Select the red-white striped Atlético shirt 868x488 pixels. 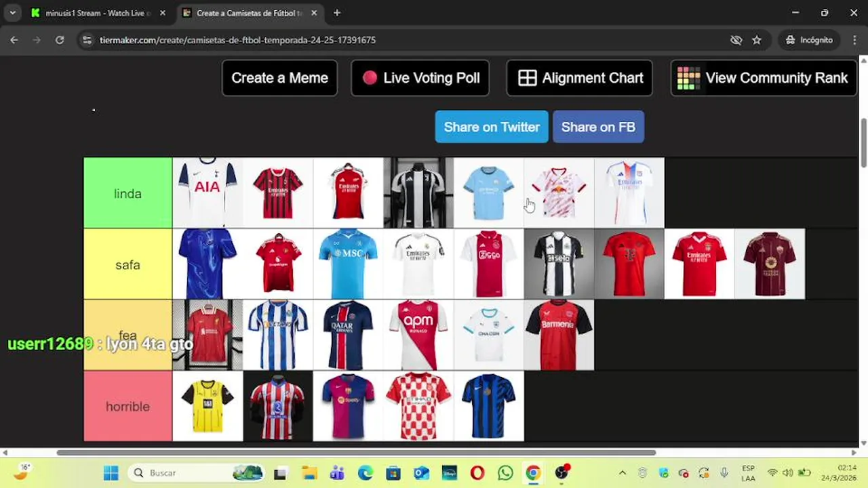[278, 406]
